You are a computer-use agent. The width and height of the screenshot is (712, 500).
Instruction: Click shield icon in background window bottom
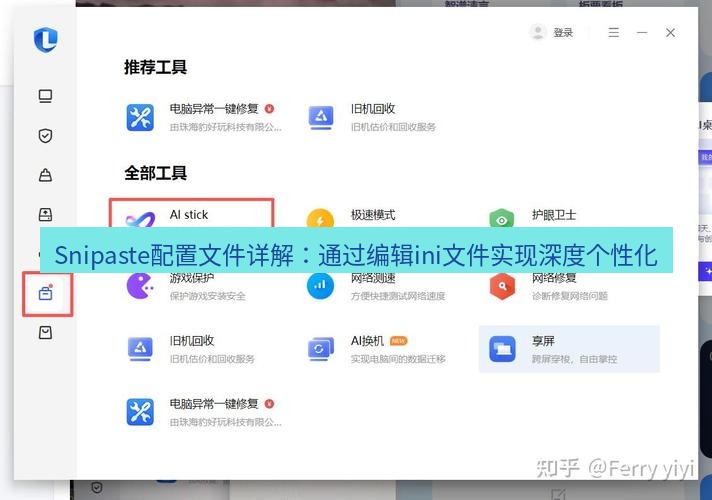tap(97, 488)
